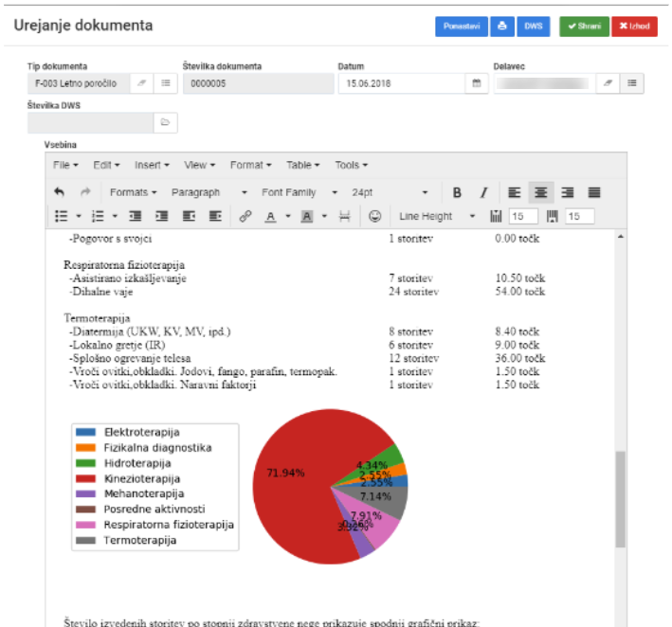Align text to the left

515,192
